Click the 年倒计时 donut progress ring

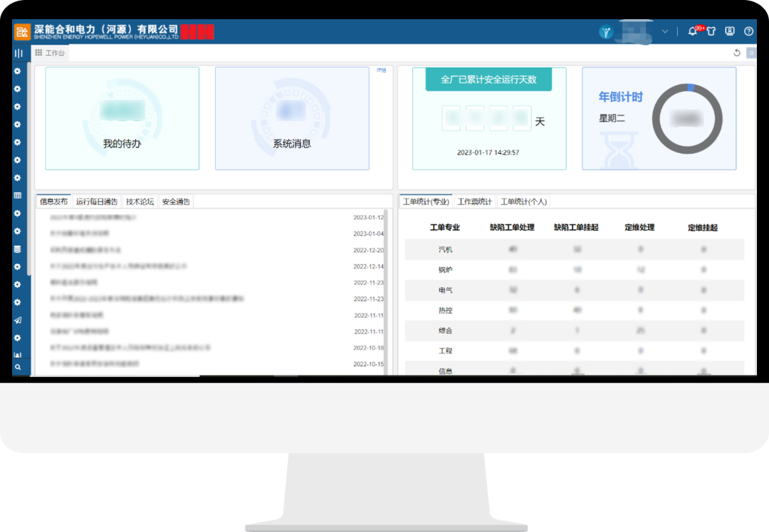[x=687, y=119]
